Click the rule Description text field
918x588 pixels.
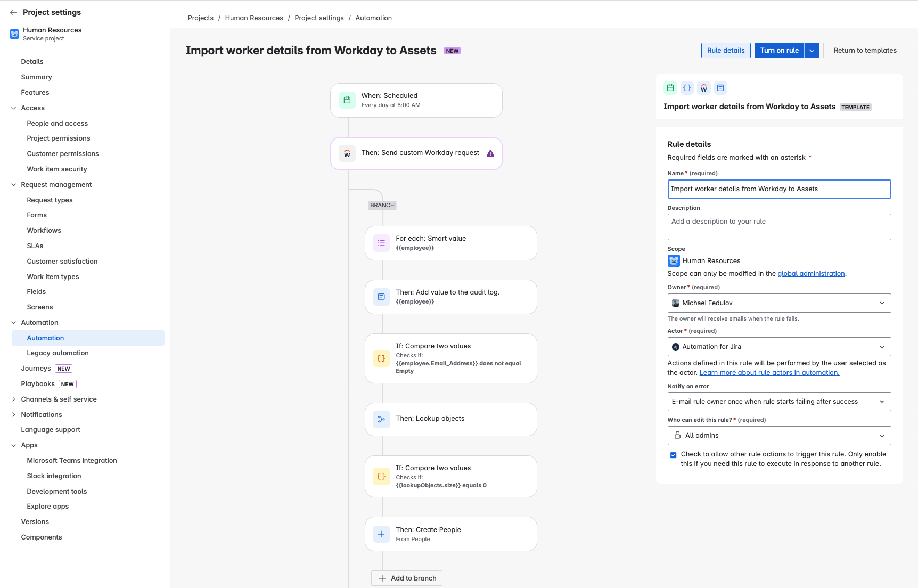[779, 226]
